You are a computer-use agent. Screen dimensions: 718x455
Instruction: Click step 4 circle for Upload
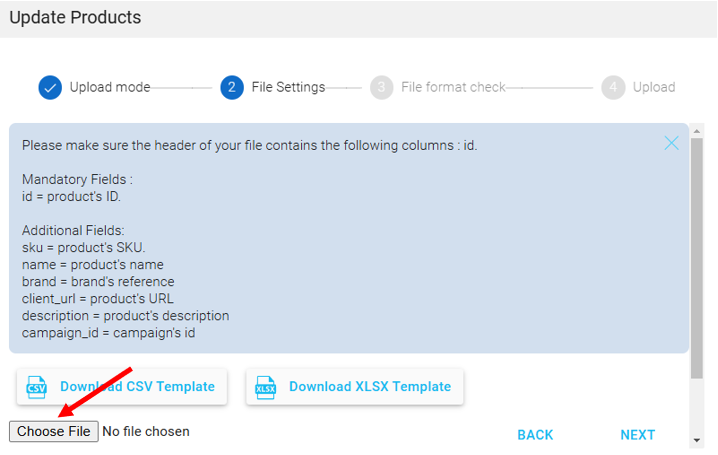[613, 87]
